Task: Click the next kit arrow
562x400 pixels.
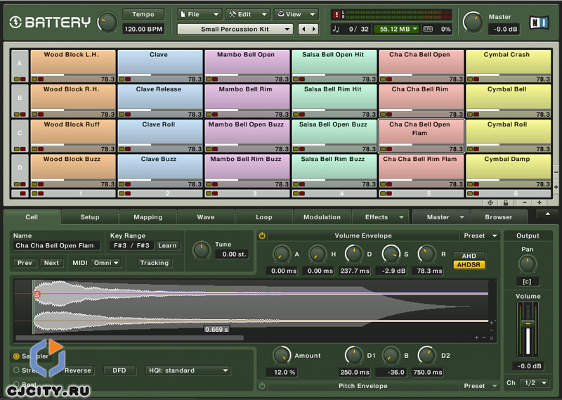Action: [x=314, y=29]
